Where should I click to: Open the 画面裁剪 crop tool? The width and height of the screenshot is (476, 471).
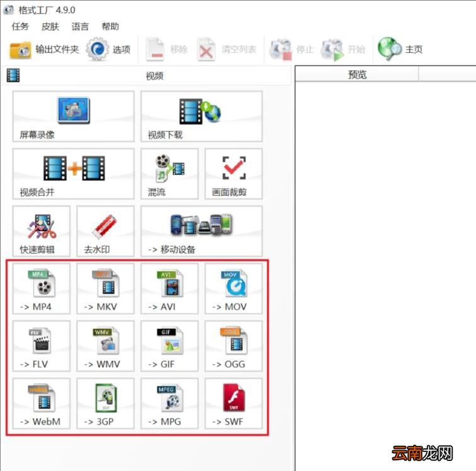(x=234, y=174)
